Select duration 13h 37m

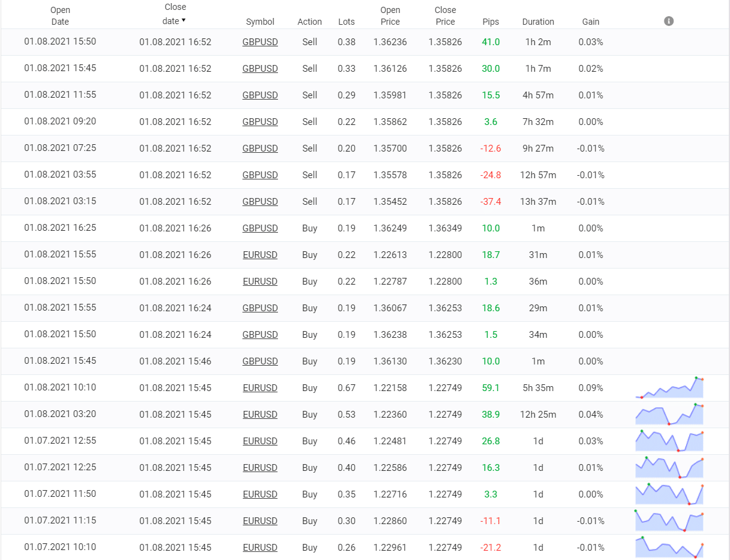[538, 201]
